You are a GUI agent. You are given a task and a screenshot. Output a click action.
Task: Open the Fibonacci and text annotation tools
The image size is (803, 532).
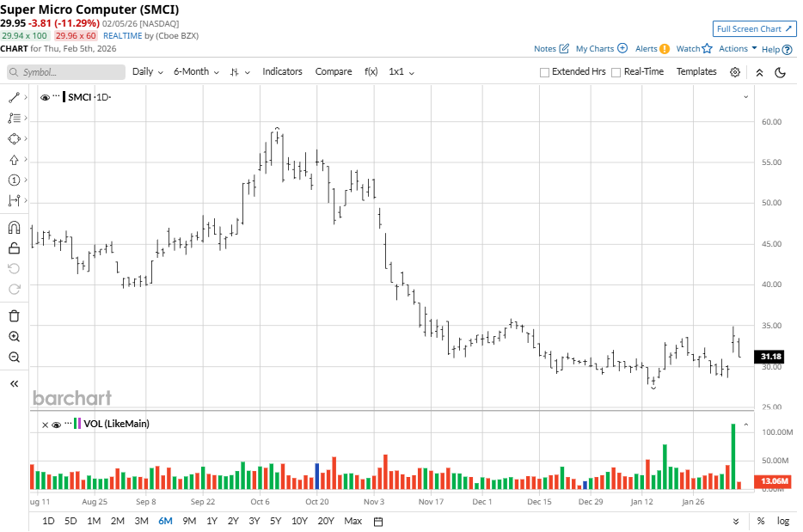(x=14, y=119)
